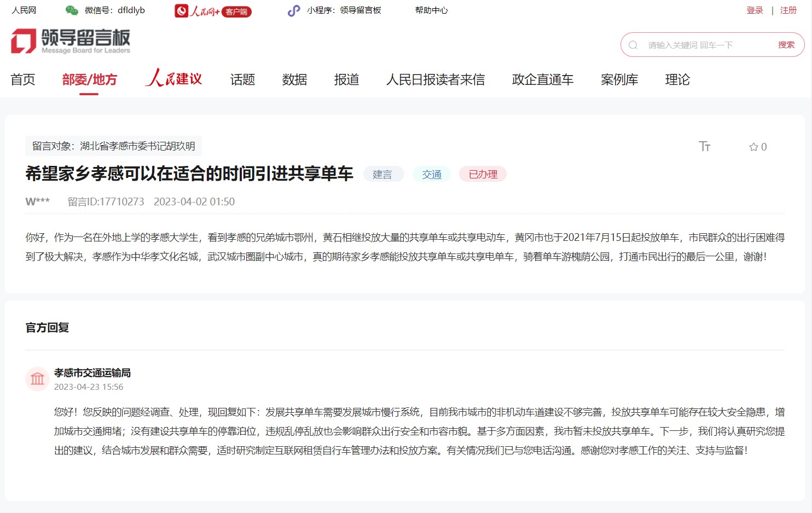Click the government building avatar icon
The image size is (812, 513).
[x=37, y=379]
